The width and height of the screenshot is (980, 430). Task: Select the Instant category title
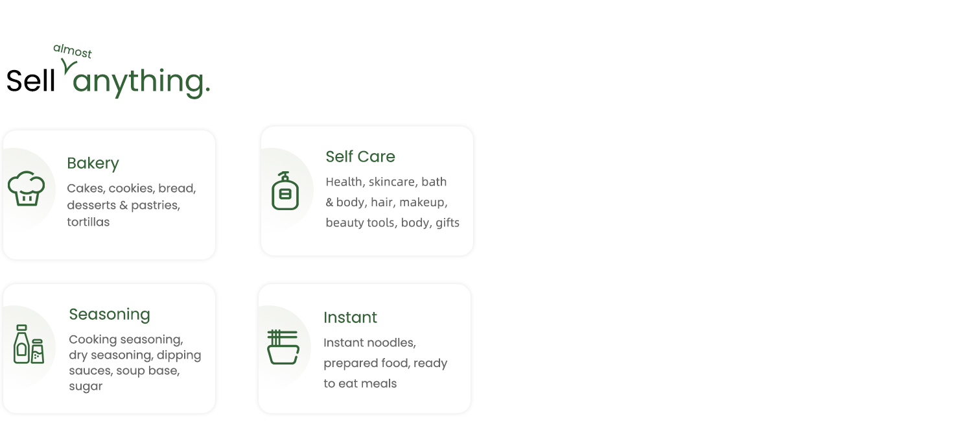coord(351,317)
